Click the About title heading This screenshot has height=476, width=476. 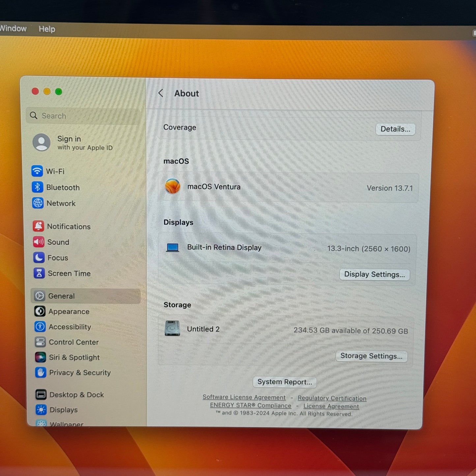point(186,94)
